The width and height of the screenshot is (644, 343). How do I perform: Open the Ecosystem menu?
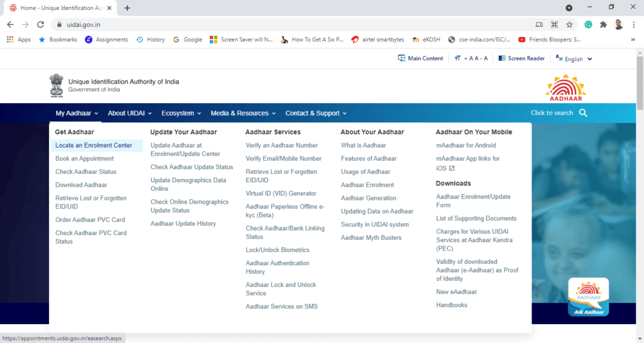[181, 113]
